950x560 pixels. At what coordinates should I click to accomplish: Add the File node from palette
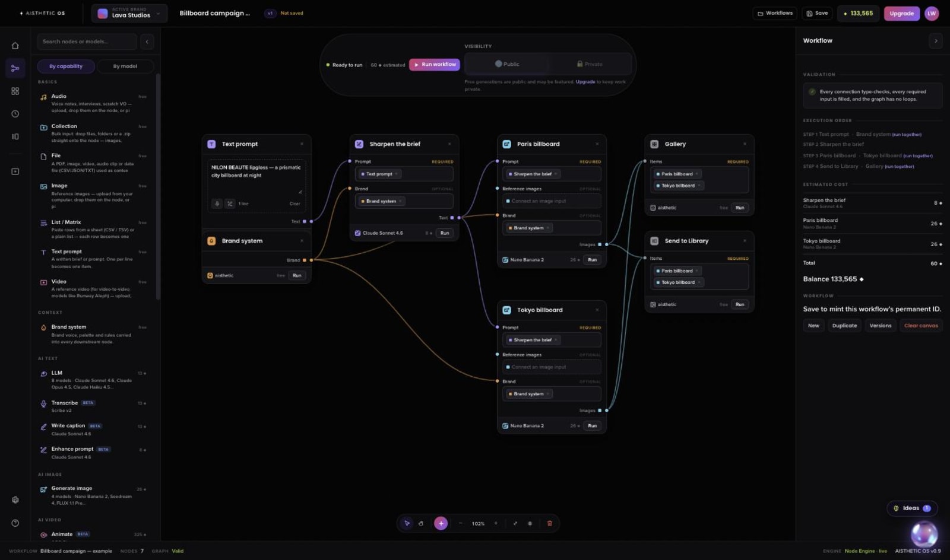pos(93,163)
